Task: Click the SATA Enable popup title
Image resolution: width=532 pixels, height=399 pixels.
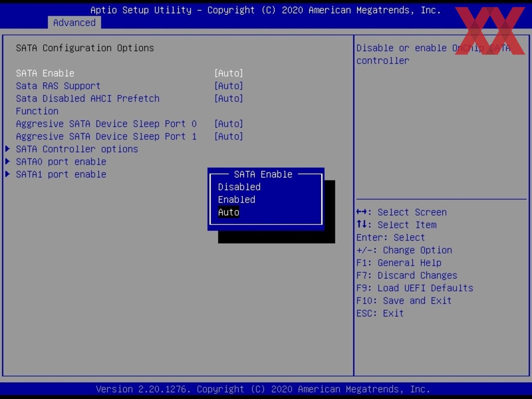Action: [263, 174]
